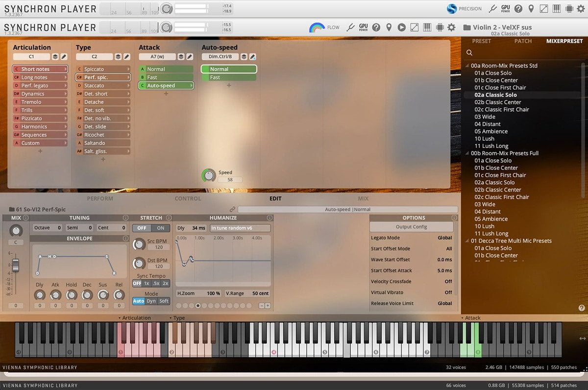
Task: Click the pencil edit icon under Articulation
Action: pyautogui.click(x=64, y=57)
